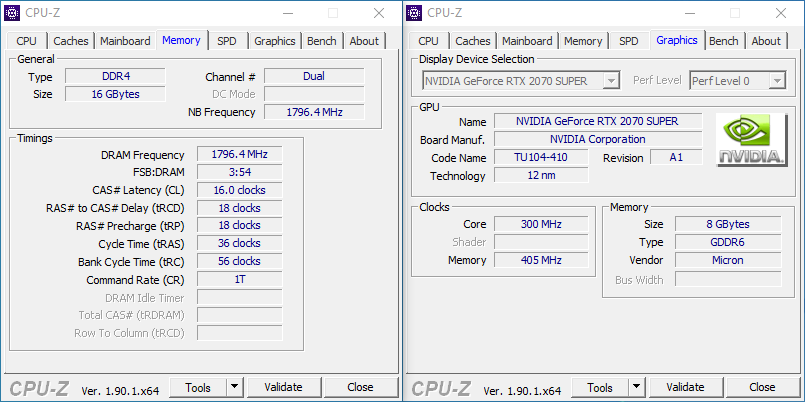Open Tools dropdown arrow in left window
The image size is (805, 402).
pyautogui.click(x=233, y=387)
